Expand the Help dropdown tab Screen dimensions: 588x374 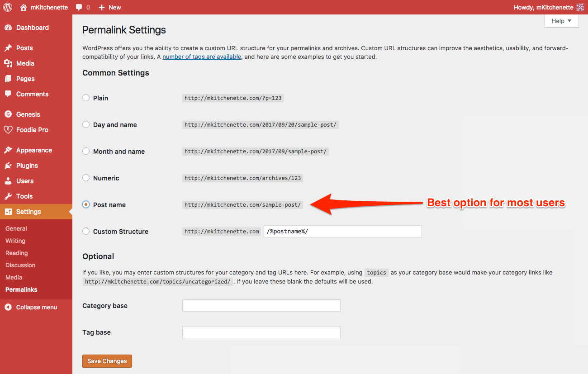[x=561, y=21]
